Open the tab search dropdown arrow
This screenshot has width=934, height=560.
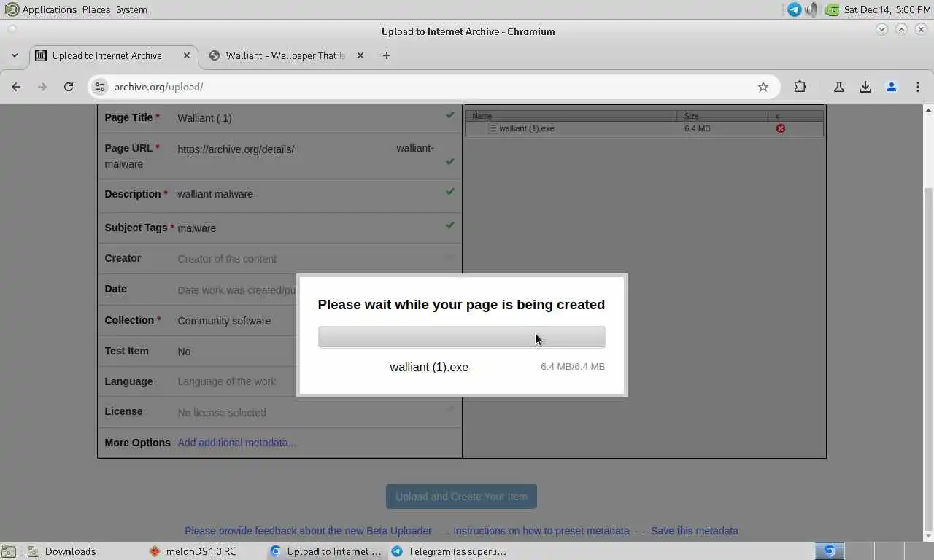[x=15, y=55]
